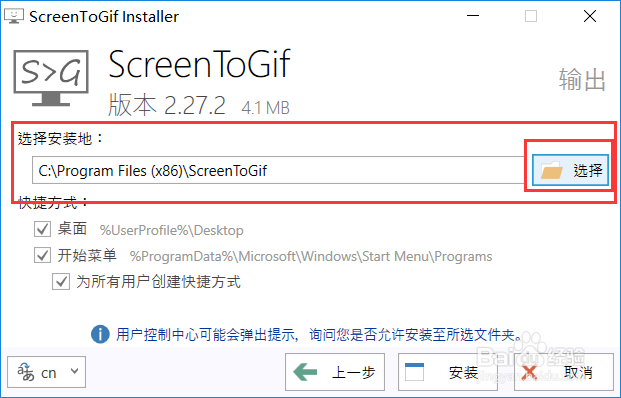Click the language translate icon
Image resolution: width=621 pixels, height=398 pixels.
[x=25, y=372]
